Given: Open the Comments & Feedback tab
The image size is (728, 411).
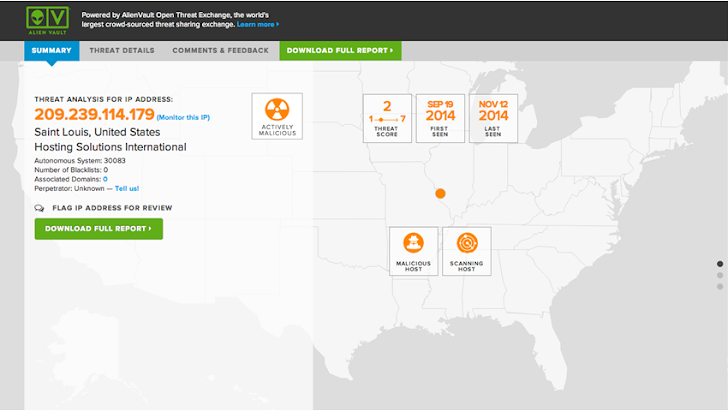Looking at the screenshot, I should coord(220,50).
